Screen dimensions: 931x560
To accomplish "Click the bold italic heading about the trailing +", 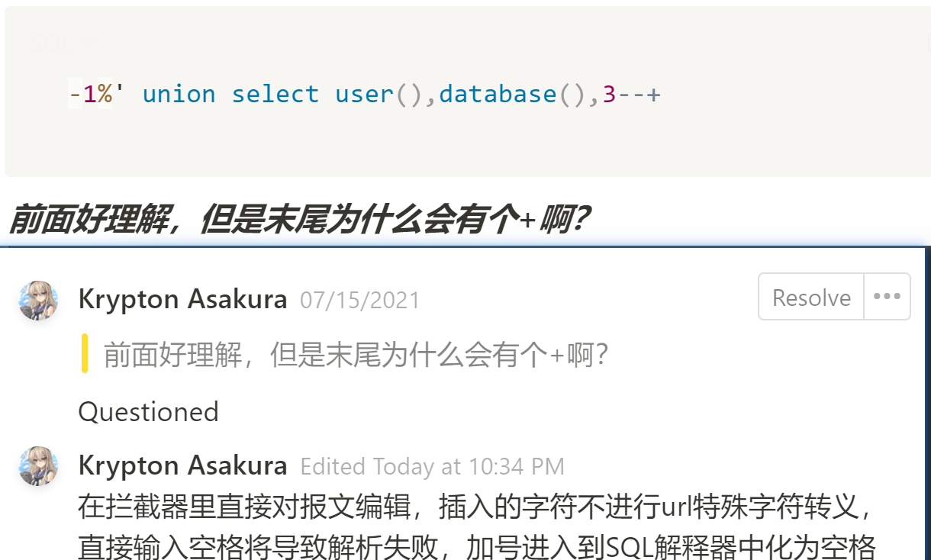I will 298,220.
